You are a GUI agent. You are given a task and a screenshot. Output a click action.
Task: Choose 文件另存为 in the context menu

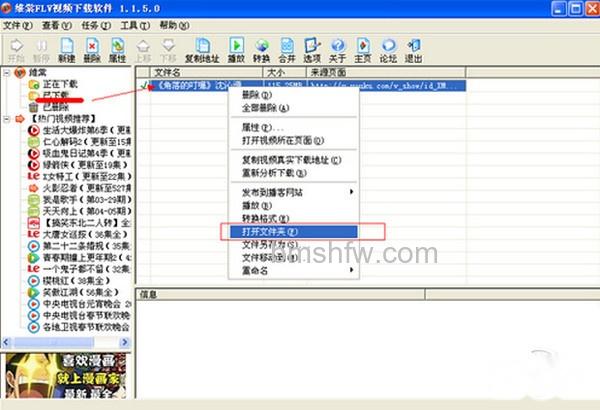coord(293,245)
